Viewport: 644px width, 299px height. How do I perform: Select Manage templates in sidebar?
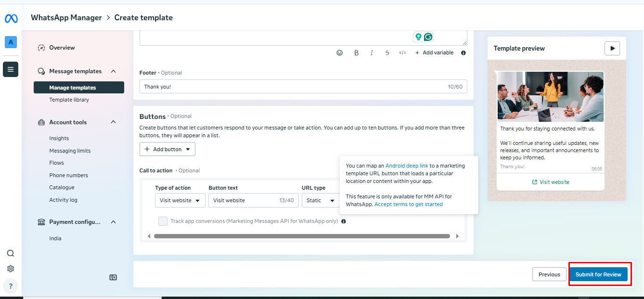click(x=79, y=88)
